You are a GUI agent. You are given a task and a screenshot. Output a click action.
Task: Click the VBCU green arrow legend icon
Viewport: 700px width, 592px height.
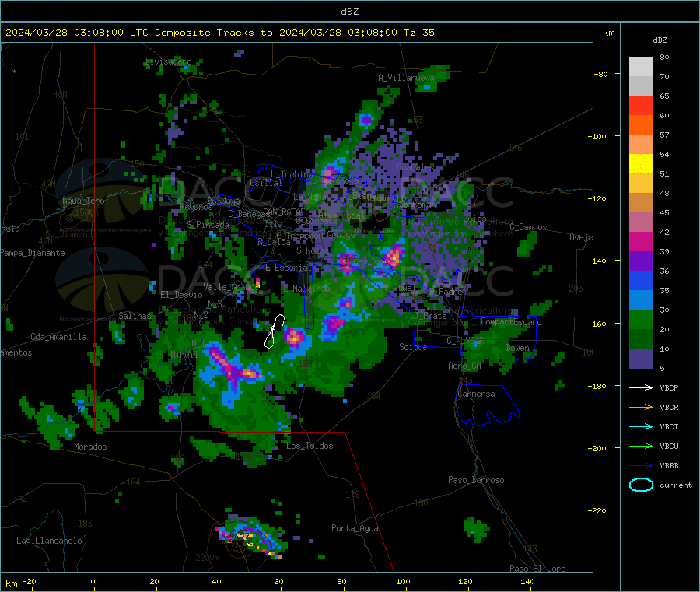pyautogui.click(x=641, y=446)
